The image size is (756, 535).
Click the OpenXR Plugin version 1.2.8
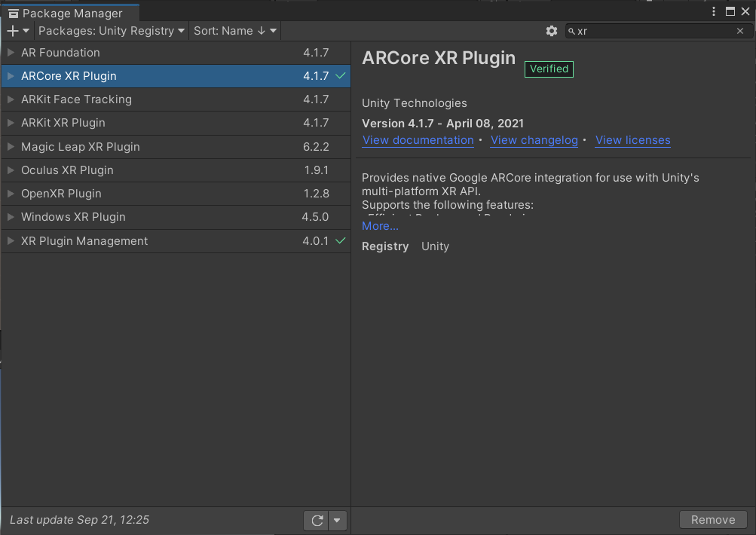click(317, 193)
